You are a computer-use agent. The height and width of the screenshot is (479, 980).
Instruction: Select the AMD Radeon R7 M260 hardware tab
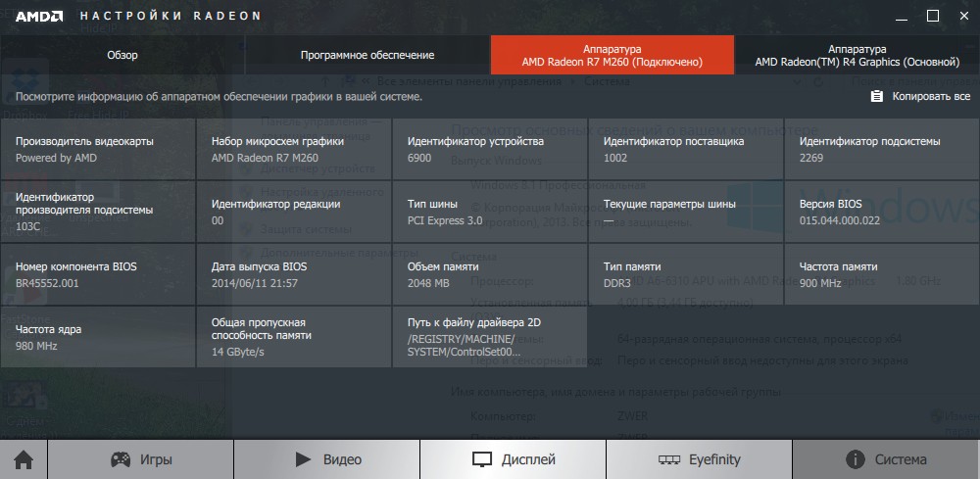[612, 55]
